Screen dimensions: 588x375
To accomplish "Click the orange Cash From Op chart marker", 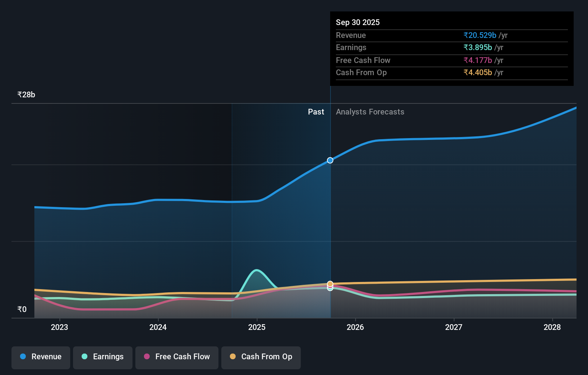I will click(x=330, y=284).
